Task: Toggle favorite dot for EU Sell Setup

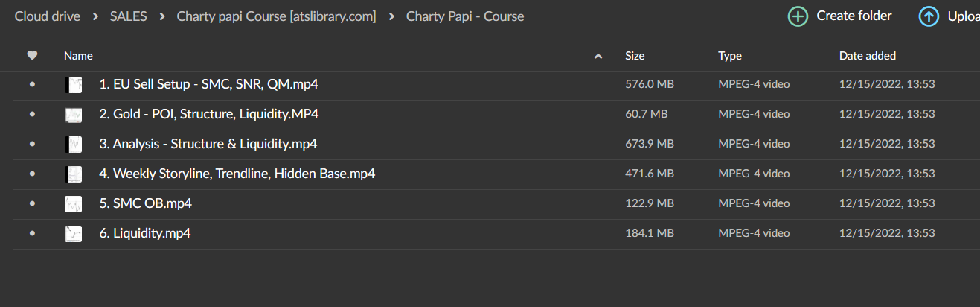Action: click(x=32, y=85)
